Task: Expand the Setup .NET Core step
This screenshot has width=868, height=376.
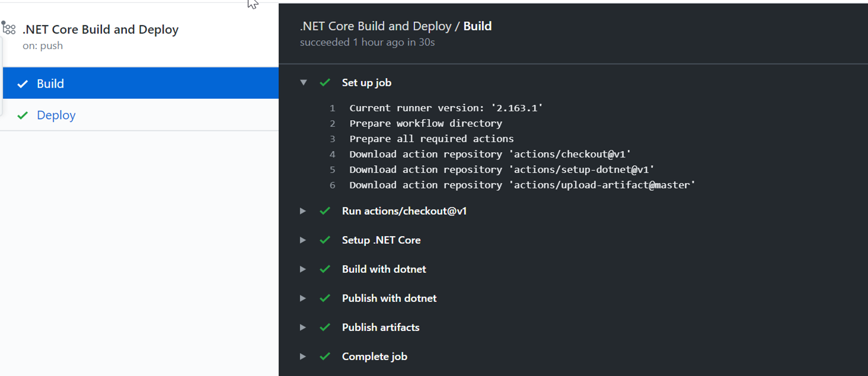Action: tap(303, 240)
